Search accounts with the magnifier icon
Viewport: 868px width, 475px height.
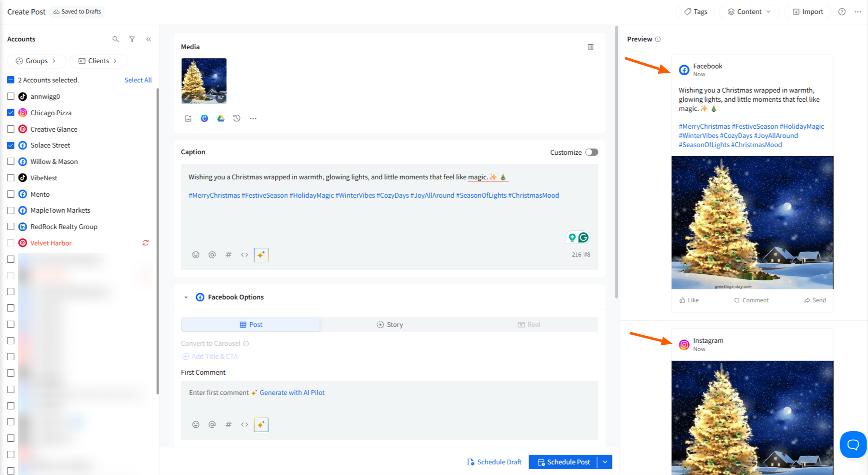pyautogui.click(x=116, y=39)
